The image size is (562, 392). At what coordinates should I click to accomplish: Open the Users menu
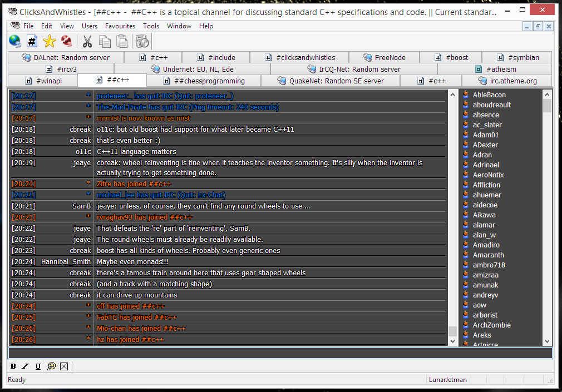tap(89, 26)
